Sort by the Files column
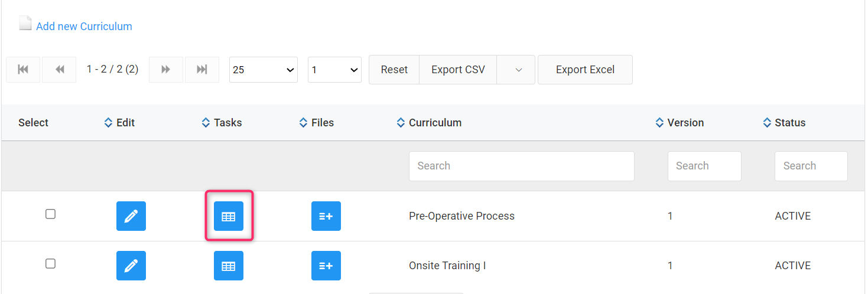Viewport: 868px width, 294px height. click(x=303, y=123)
